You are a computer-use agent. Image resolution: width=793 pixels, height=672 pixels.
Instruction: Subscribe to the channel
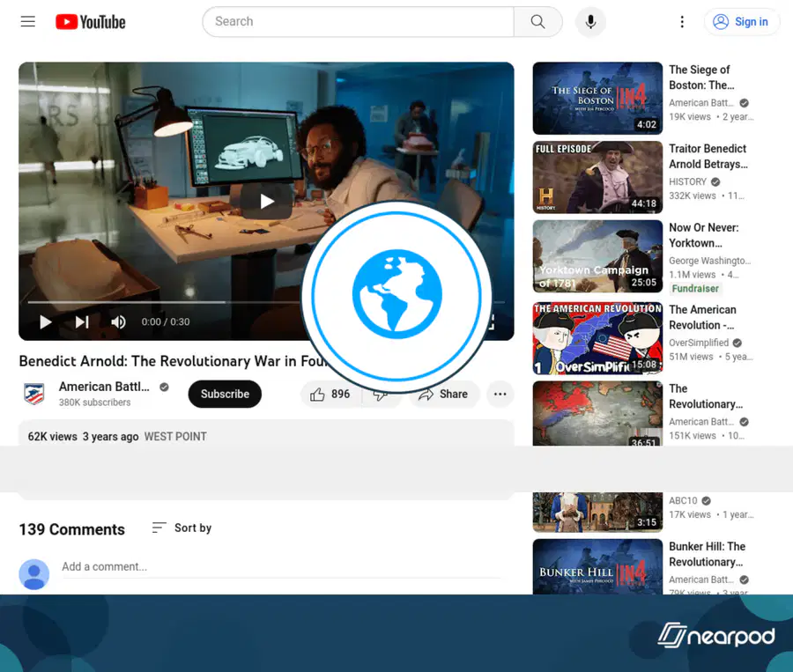point(225,394)
